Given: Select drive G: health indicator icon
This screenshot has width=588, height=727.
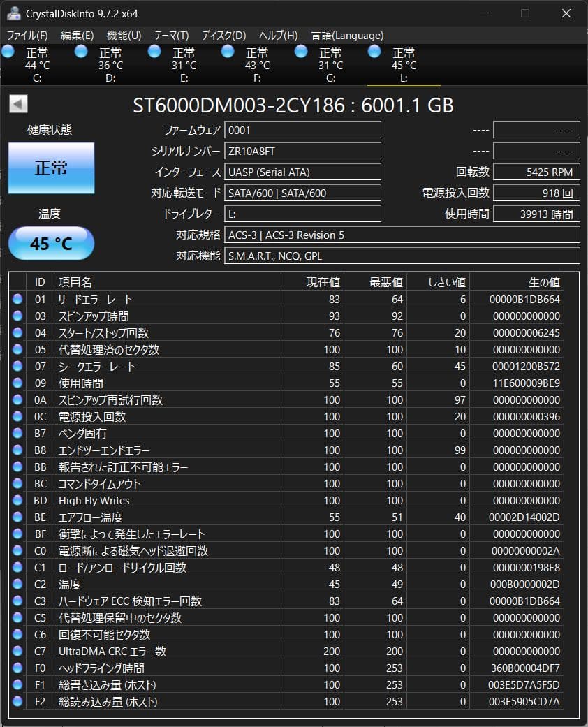Looking at the screenshot, I should 300,51.
